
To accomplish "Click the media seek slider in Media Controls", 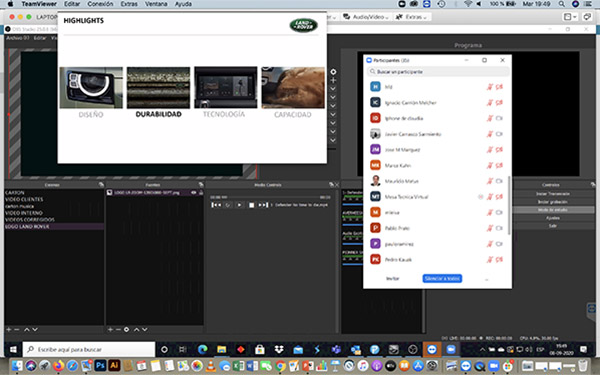I will 274,197.
